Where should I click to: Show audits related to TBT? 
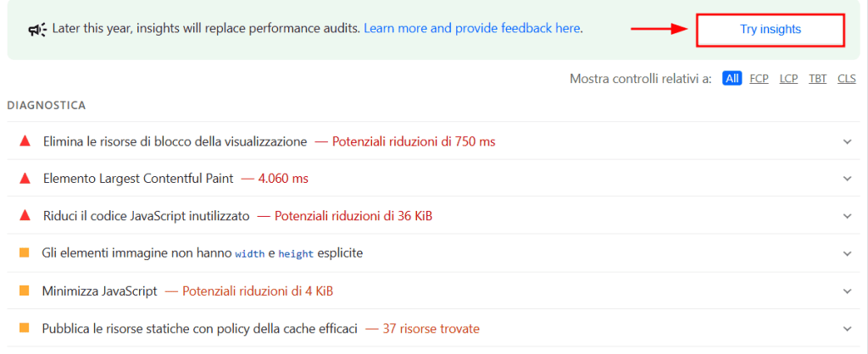click(817, 79)
